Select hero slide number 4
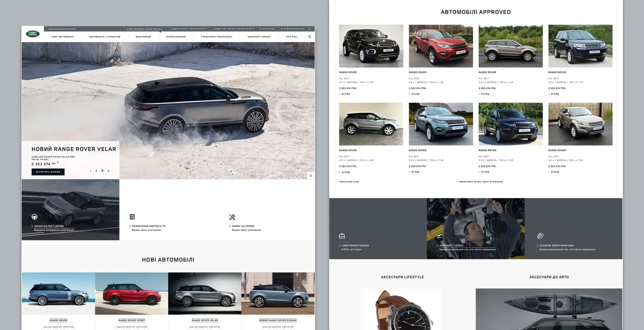 pos(108,171)
